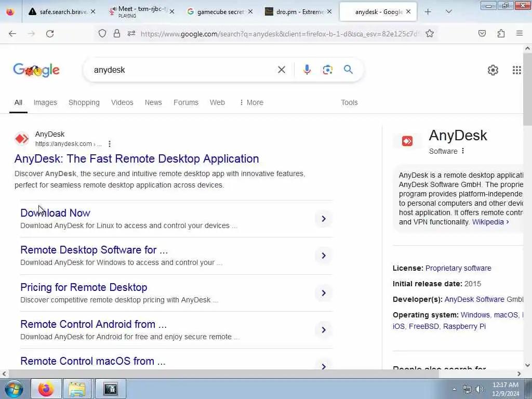Click the AnyDesk logo in knowledge panel
Viewport: 532px width, 399px height.
[x=407, y=141]
